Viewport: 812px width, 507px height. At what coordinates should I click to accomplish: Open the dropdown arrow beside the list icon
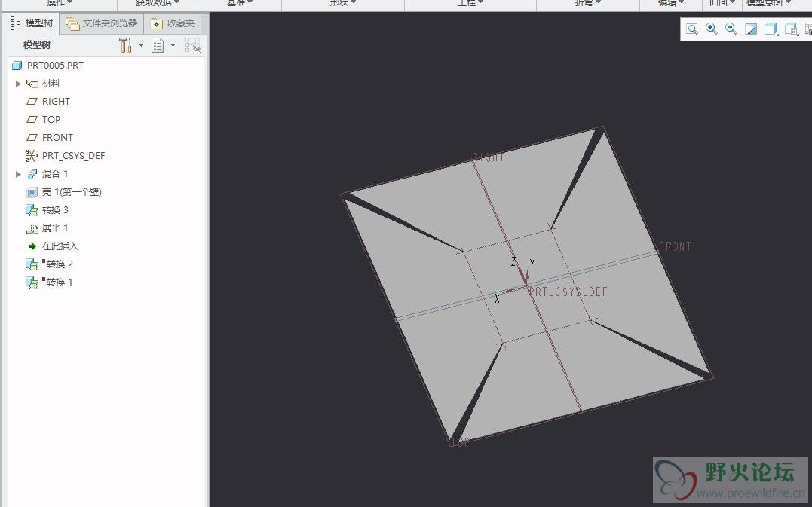pos(173,45)
